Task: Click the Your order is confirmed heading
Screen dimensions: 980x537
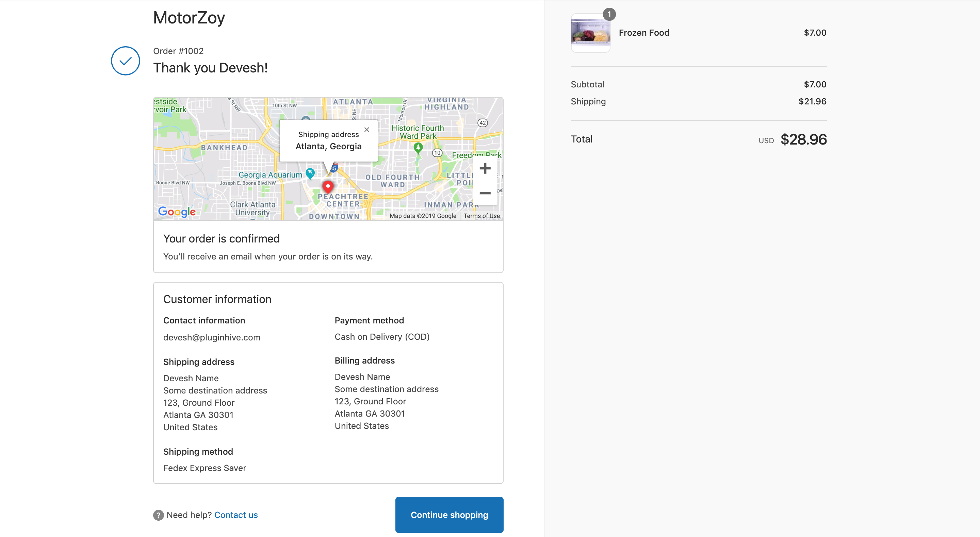Action: [222, 238]
